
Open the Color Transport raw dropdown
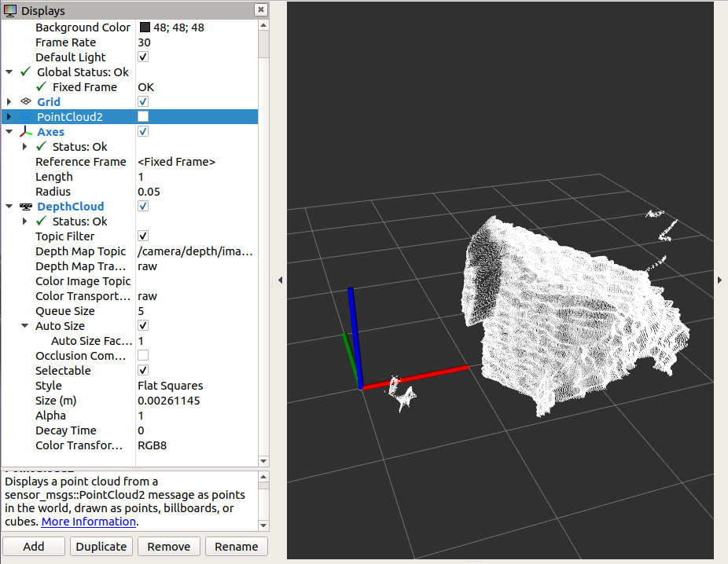pyautogui.click(x=197, y=296)
